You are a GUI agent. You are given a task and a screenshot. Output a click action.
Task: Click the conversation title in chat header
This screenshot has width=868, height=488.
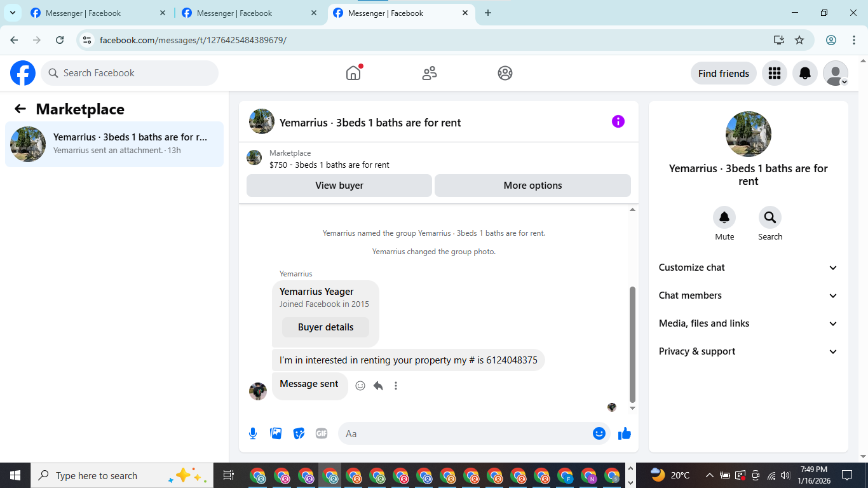click(370, 123)
